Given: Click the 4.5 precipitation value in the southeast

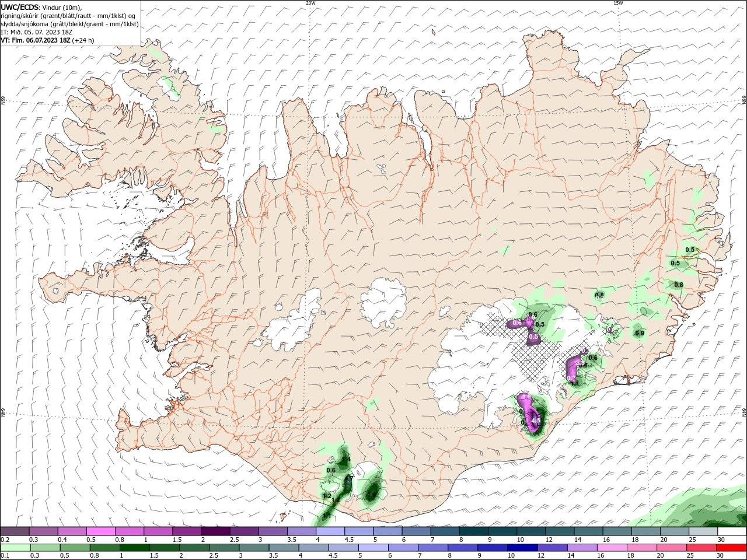Looking at the screenshot, I should tap(536, 420).
